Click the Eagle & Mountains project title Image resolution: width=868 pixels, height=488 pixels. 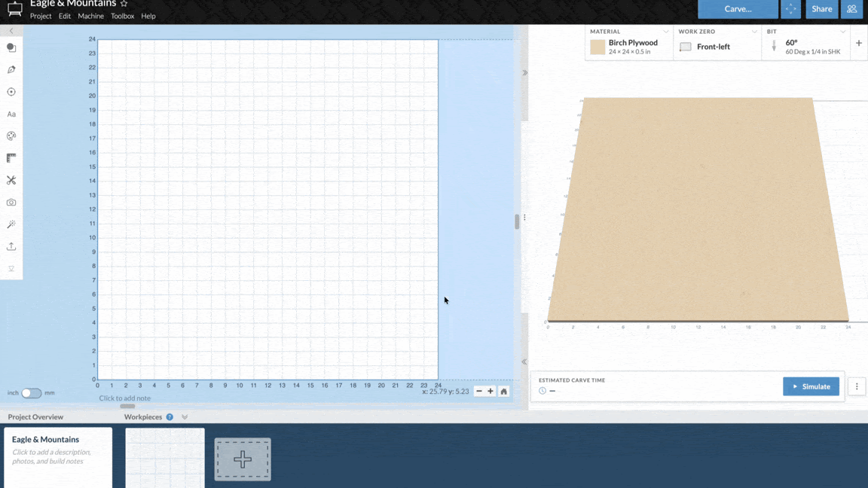(73, 4)
